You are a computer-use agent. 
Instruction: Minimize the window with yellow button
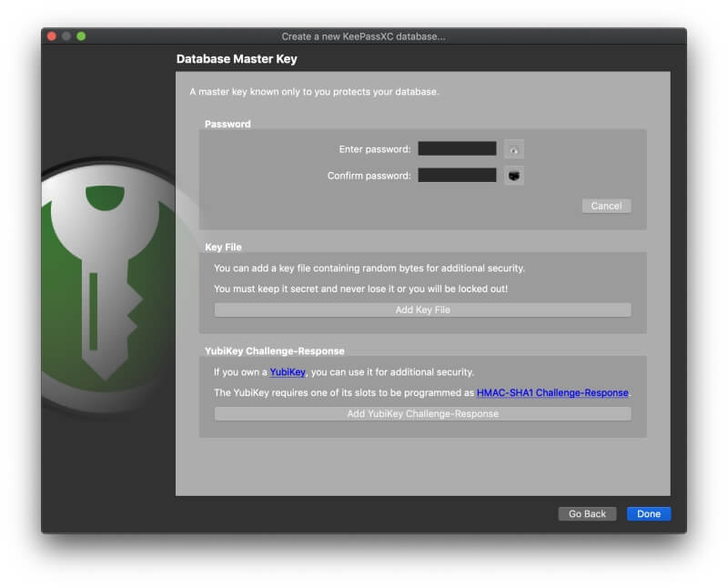[x=66, y=36]
